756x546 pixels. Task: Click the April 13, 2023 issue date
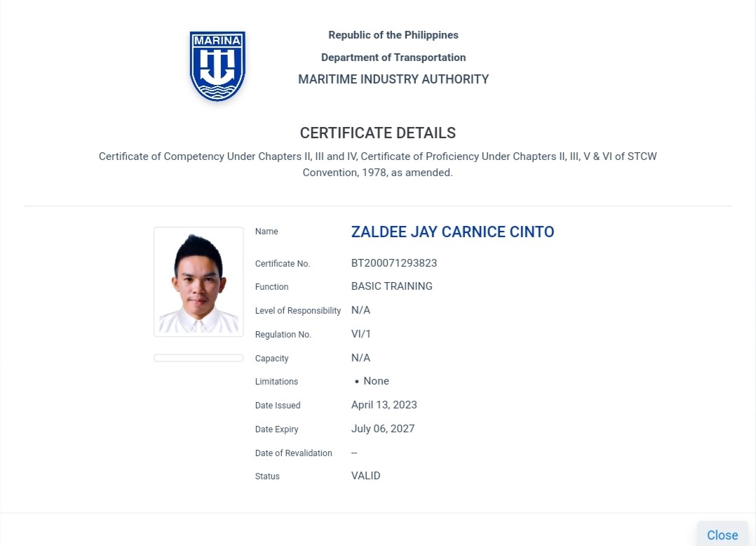click(384, 405)
